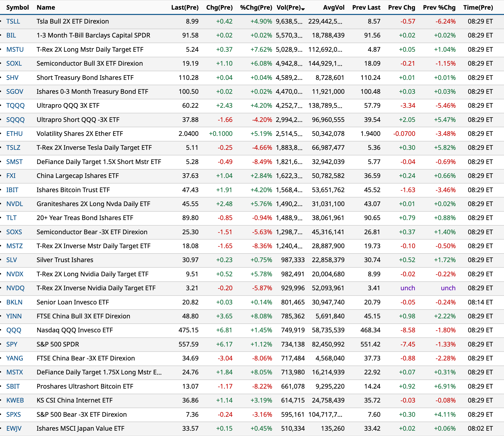Select the Silver Trust Ishares row name
The width and height of the screenshot is (504, 436).
pyautogui.click(x=65, y=260)
